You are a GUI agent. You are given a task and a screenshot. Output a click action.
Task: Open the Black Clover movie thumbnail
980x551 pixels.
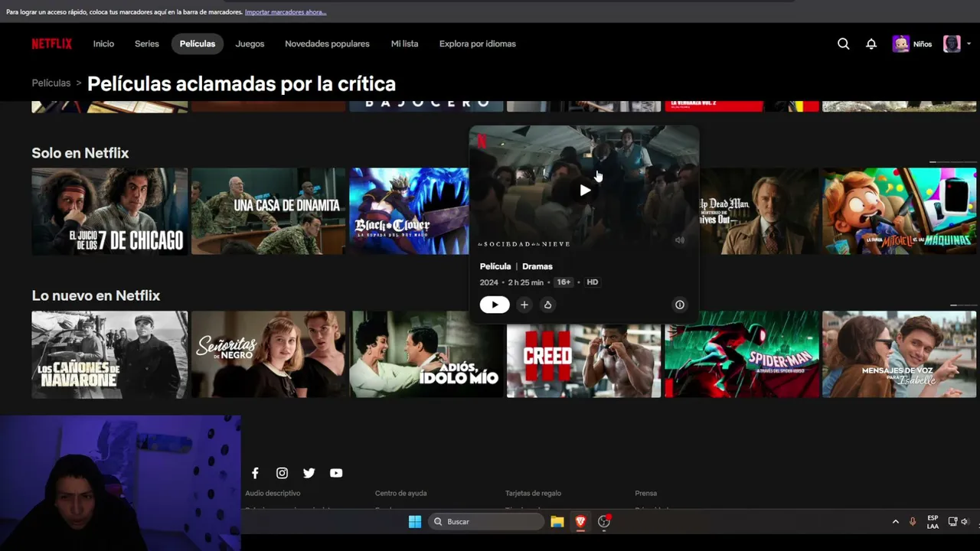[x=410, y=211]
